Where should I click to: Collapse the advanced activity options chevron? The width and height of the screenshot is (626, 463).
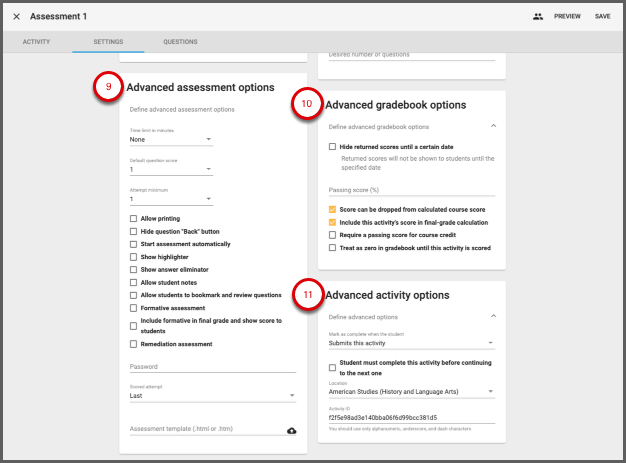click(491, 317)
